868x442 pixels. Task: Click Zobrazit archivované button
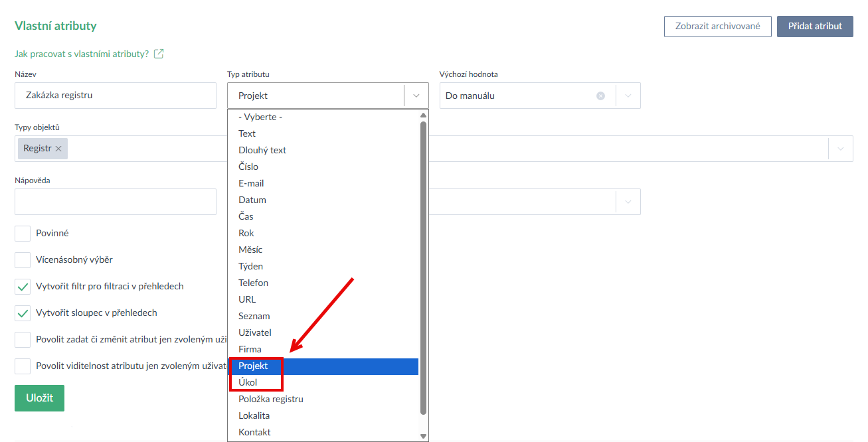click(x=717, y=27)
